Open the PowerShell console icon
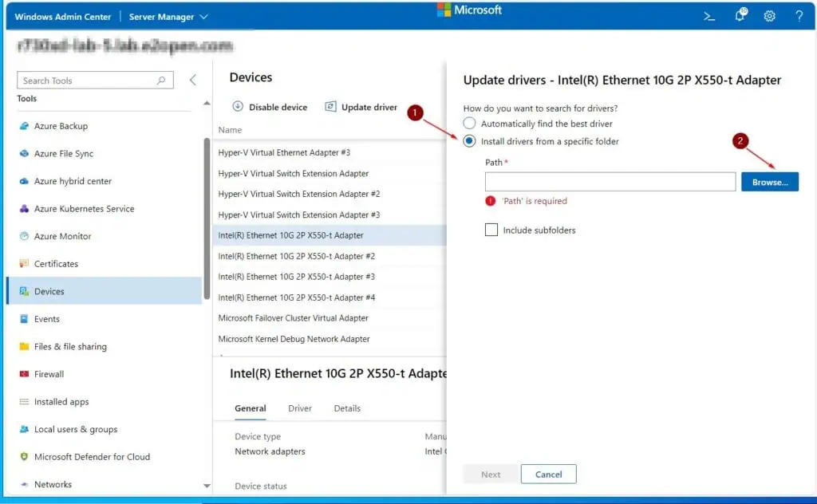 point(709,16)
